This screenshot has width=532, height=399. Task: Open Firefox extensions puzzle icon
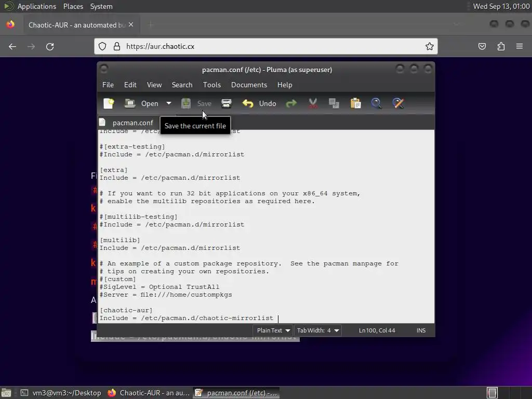click(x=501, y=46)
